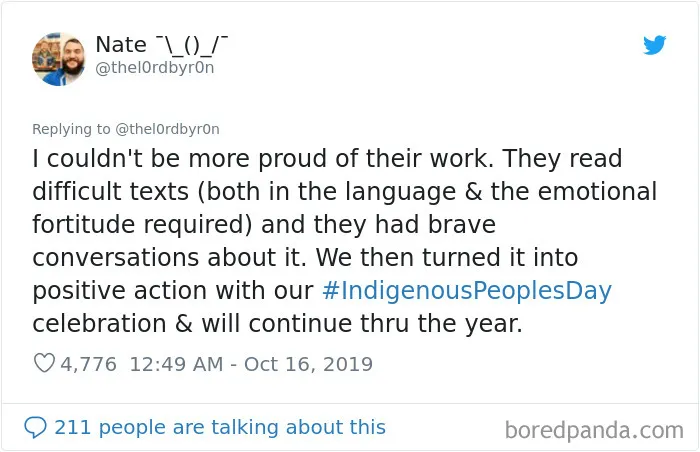Image resolution: width=700 pixels, height=452 pixels.
Task: Click the shrug emoticon in the display name
Action: [x=192, y=45]
